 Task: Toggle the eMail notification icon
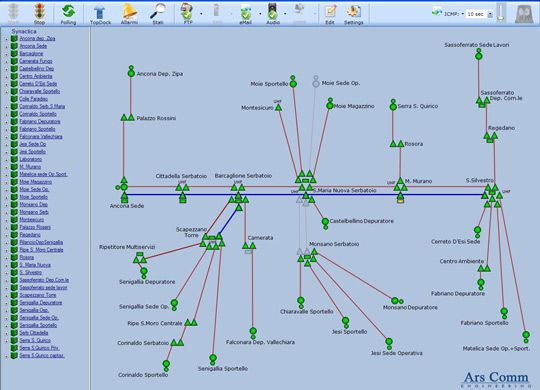(246, 12)
